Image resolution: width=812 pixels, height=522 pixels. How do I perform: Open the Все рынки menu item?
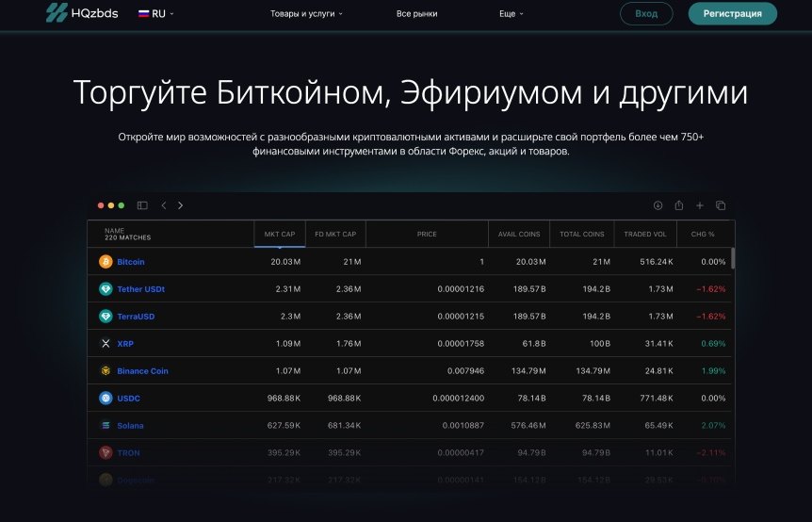pos(417,13)
